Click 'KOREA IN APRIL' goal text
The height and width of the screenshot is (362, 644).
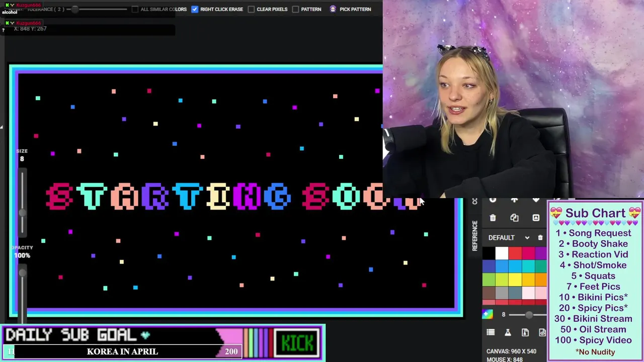[x=122, y=351]
